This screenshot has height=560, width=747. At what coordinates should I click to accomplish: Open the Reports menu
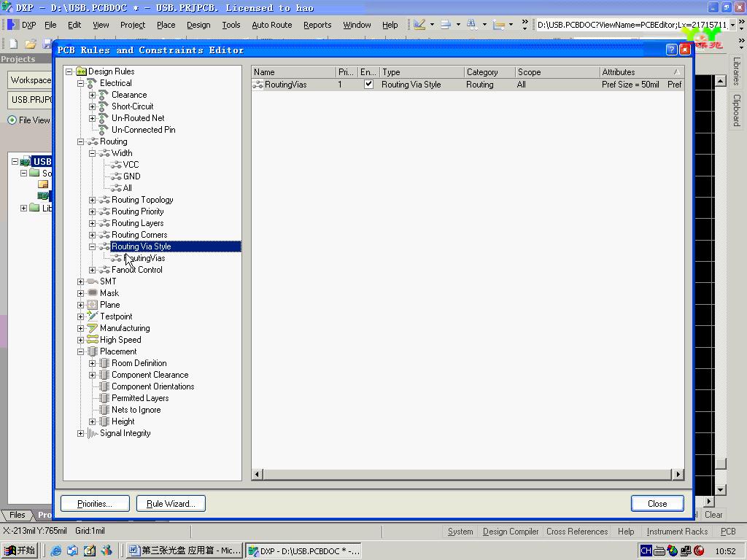point(317,25)
